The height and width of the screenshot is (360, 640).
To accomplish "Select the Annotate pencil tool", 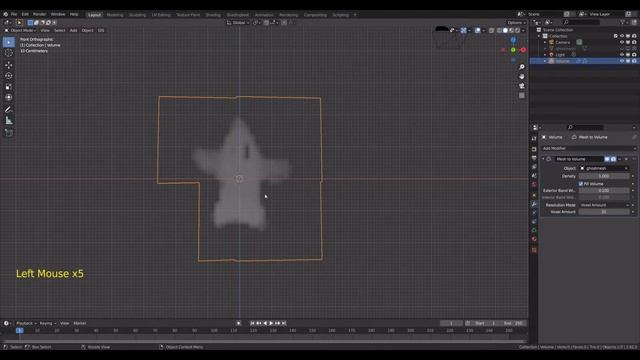I will [x=9, y=109].
